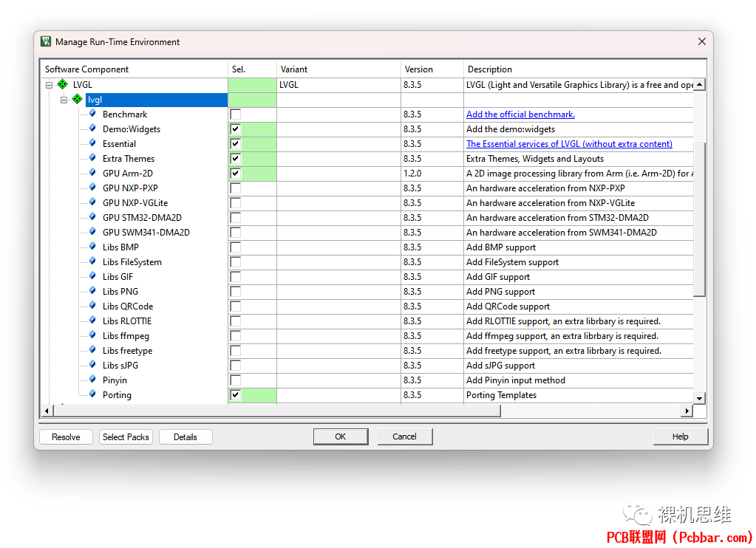Open the Select Packs dialog
The width and height of the screenshot is (756, 548).
click(x=126, y=437)
